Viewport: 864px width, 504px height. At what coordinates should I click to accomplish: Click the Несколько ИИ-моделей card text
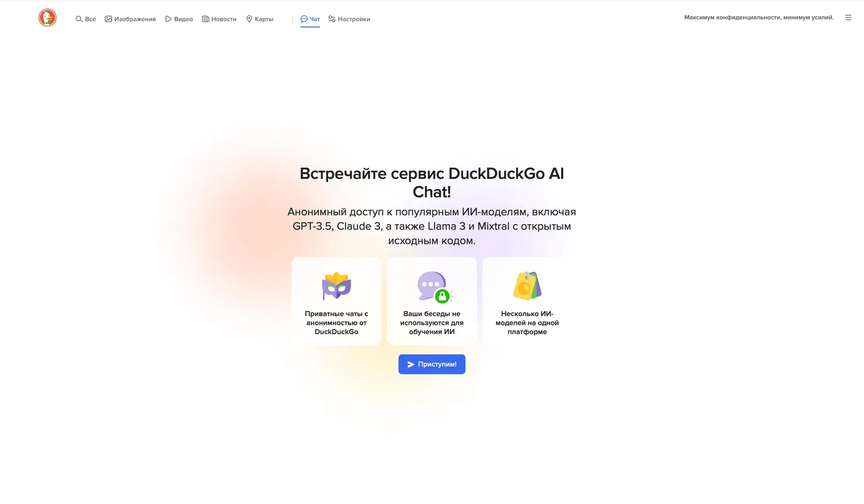pyautogui.click(x=527, y=323)
